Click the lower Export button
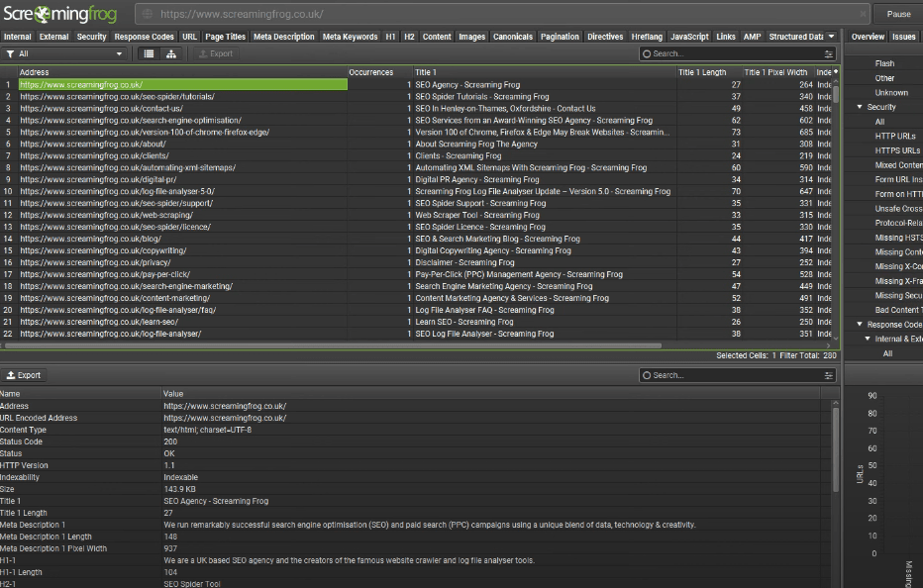The image size is (923, 588). coord(24,375)
